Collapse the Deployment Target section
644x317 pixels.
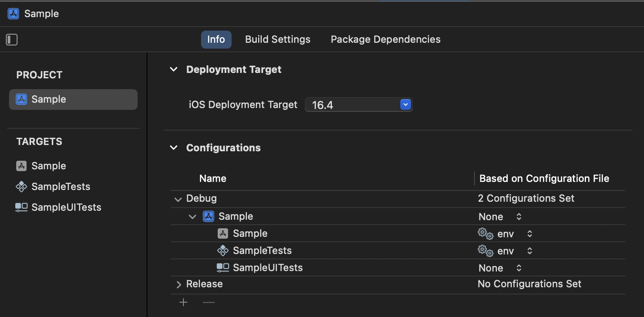[174, 69]
